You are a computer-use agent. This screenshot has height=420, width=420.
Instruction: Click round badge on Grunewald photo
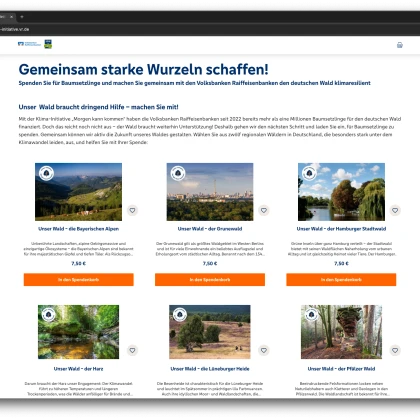tap(178, 173)
